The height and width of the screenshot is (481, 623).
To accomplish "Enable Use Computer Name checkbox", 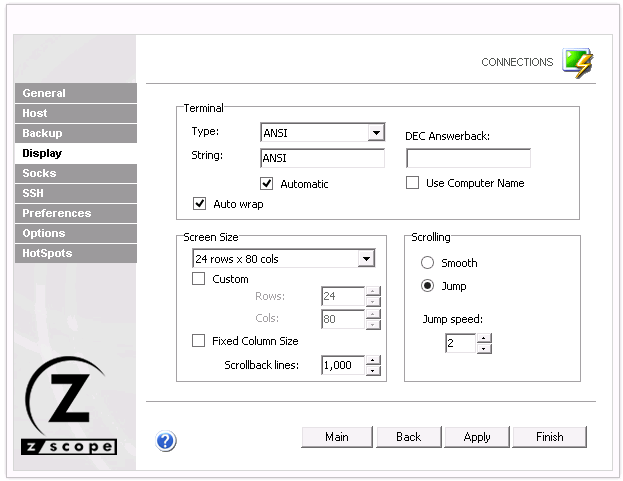I will tap(412, 183).
